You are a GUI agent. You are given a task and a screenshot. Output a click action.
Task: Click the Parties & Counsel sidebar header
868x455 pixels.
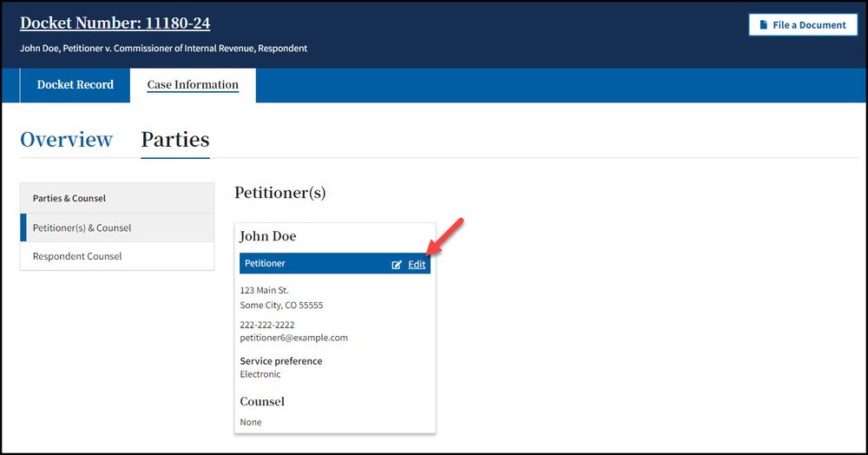point(69,198)
